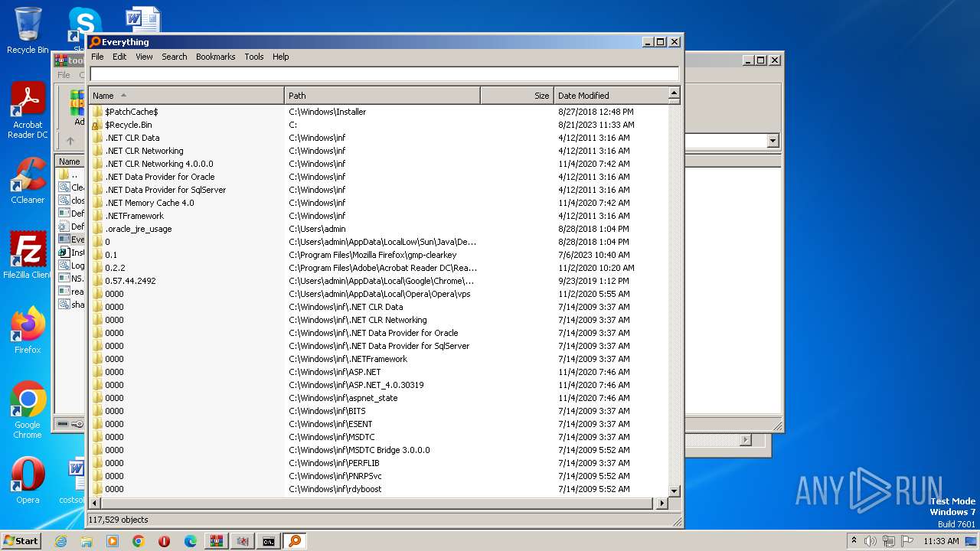
Task: Switch to WinRAR taskbar button
Action: click(217, 541)
